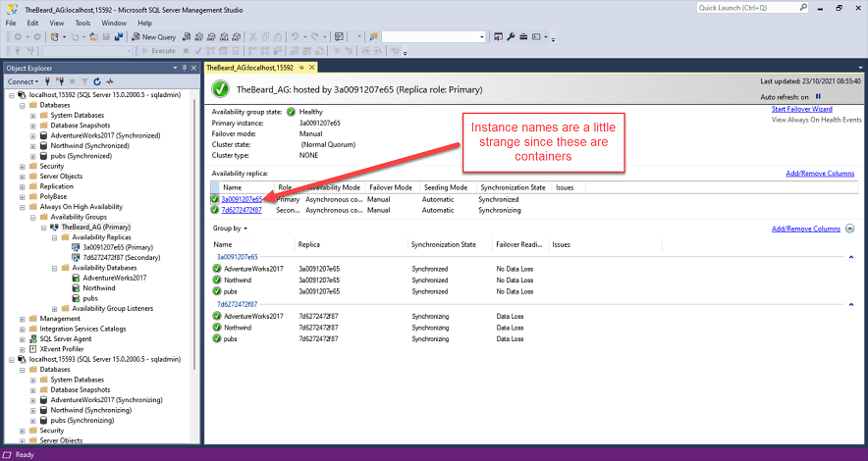Screen dimensions: 868x461
Task: Open the Help menu
Action: 145,24
